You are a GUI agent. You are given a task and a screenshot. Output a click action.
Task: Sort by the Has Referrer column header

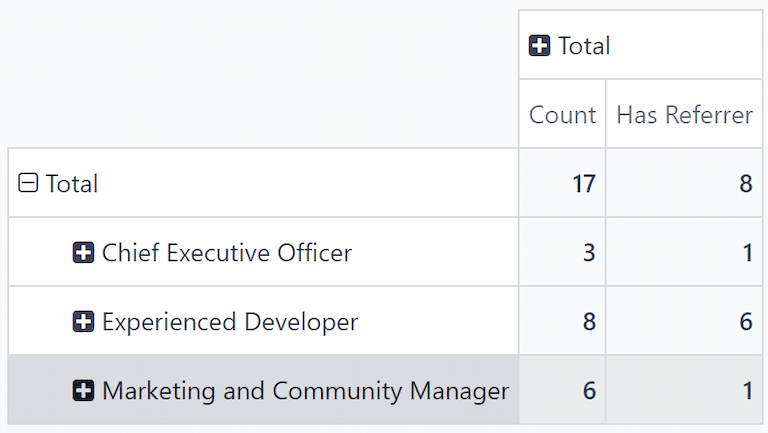684,115
